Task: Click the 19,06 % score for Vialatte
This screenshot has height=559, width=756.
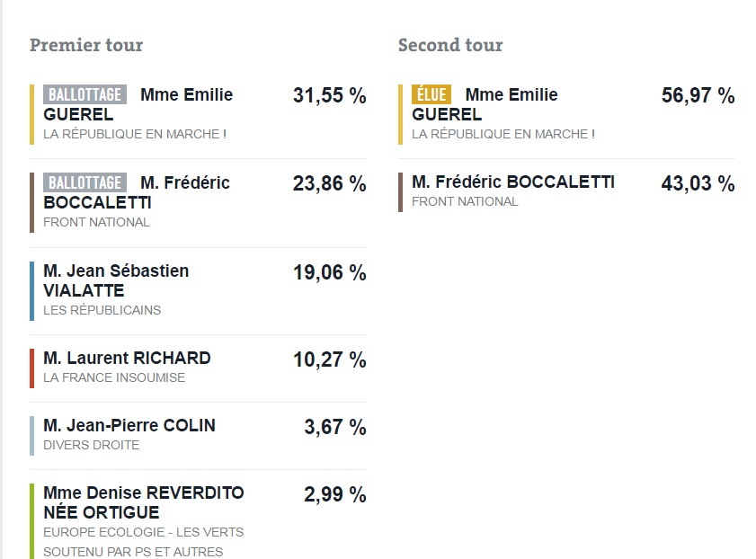Action: (x=329, y=272)
